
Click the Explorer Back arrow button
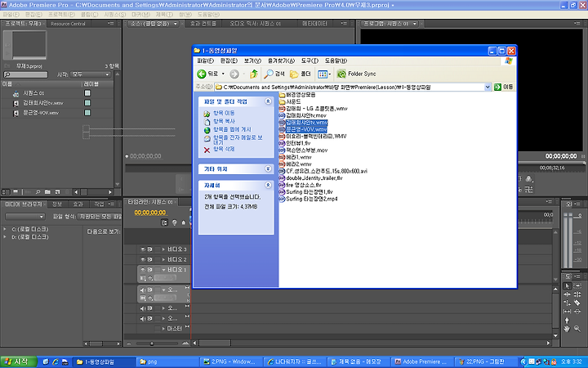(x=202, y=74)
